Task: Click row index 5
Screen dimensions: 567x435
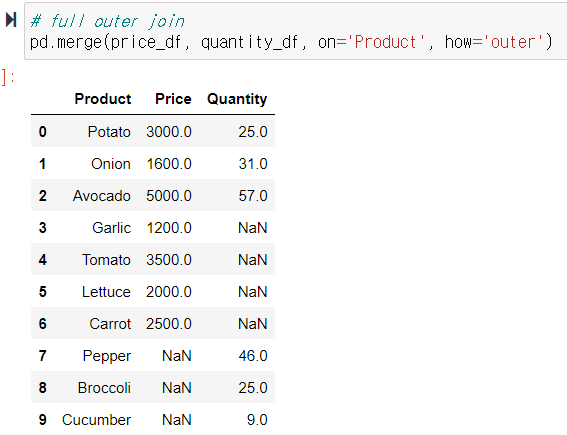Action: (43, 292)
